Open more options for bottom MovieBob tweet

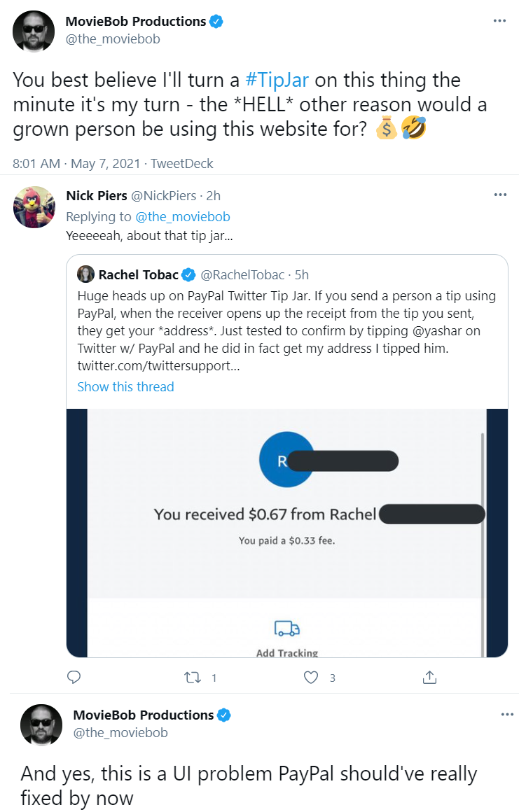coord(507,715)
